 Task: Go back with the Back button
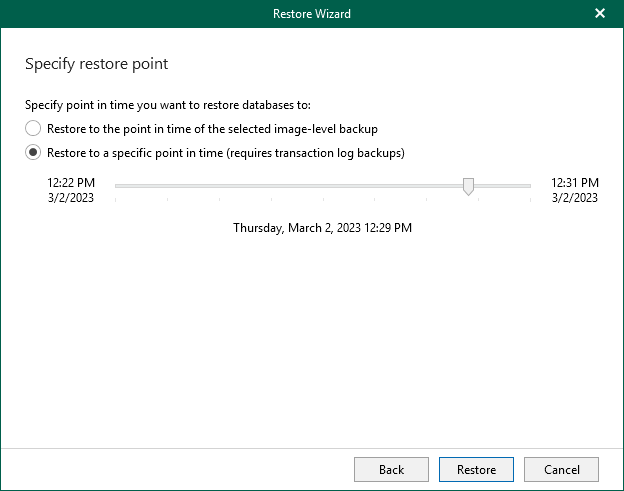[391, 470]
